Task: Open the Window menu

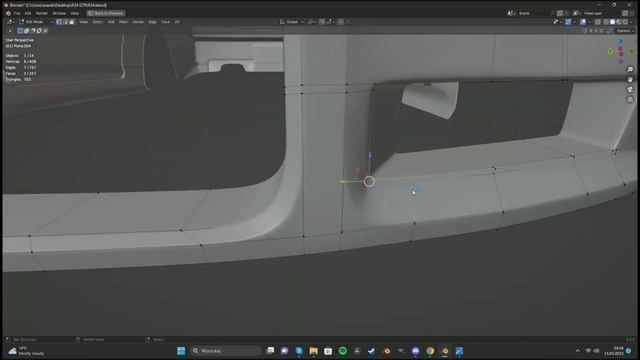Action: [x=59, y=13]
